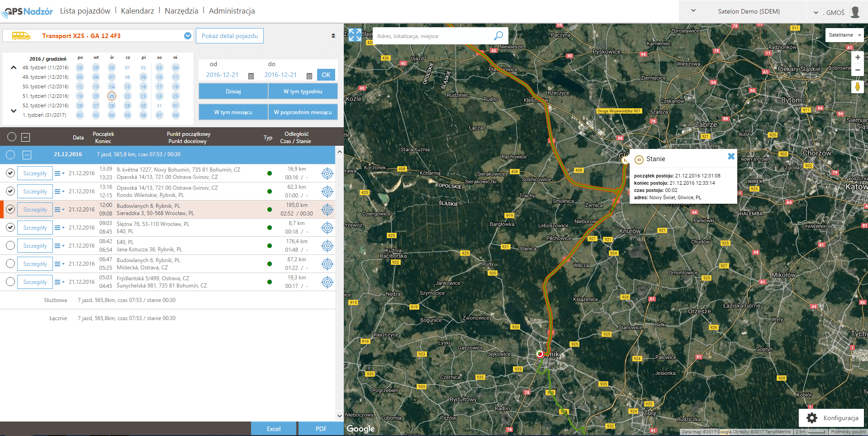Check the 08:42 E40 trip
This screenshot has width=868, height=436.
(10, 245)
